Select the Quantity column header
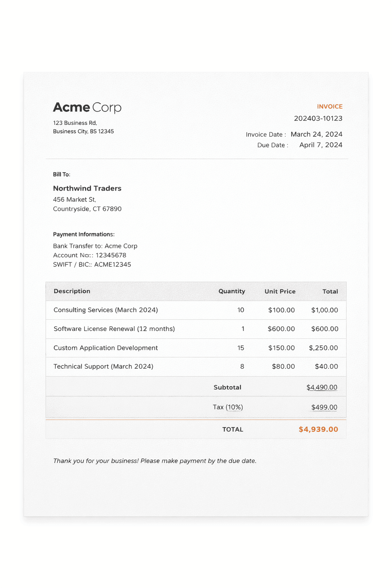Viewport: 392px width, 588px height. click(232, 291)
